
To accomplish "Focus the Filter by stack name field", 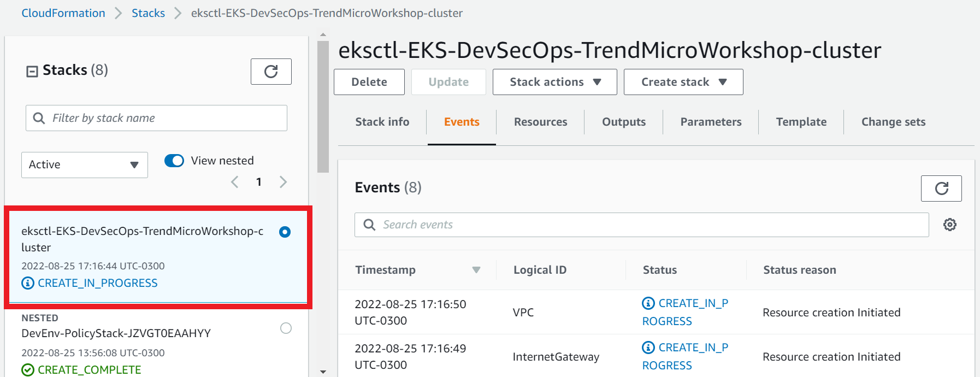I will coord(156,118).
